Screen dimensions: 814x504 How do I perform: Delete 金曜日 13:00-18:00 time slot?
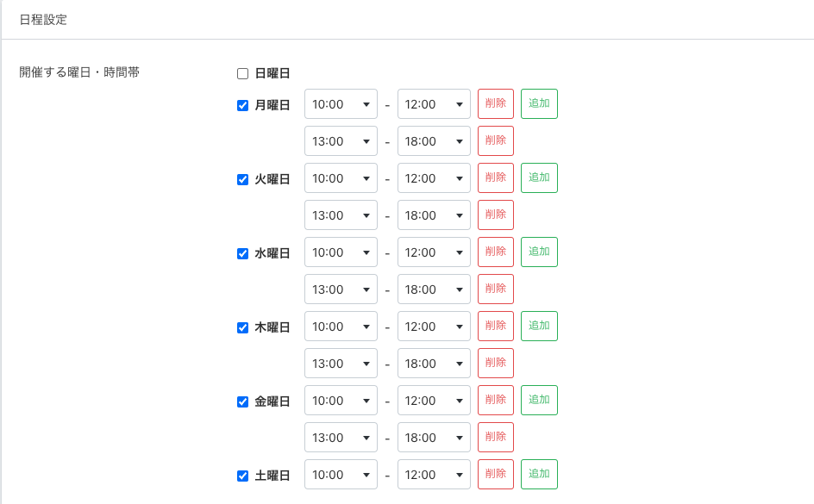tap(496, 438)
